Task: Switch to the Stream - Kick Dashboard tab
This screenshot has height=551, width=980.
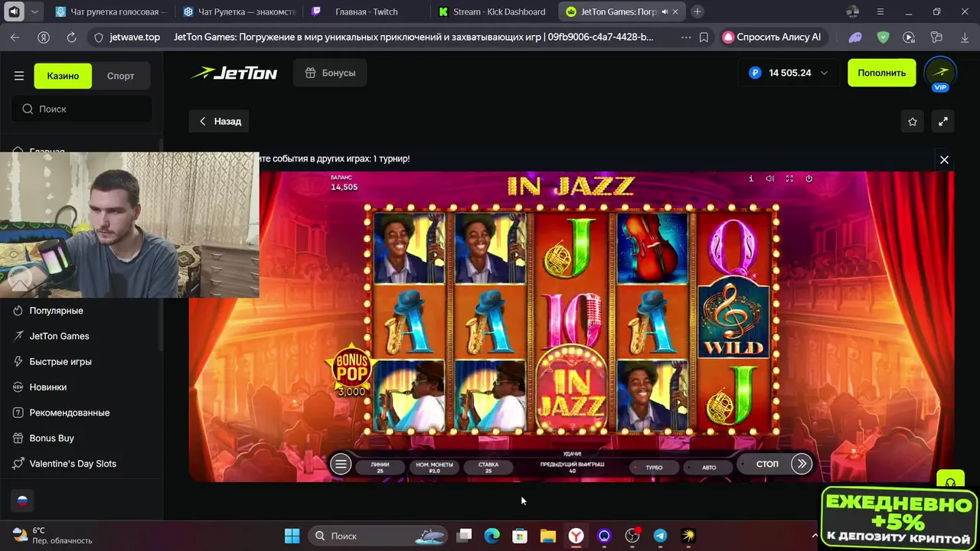Action: coord(492,11)
